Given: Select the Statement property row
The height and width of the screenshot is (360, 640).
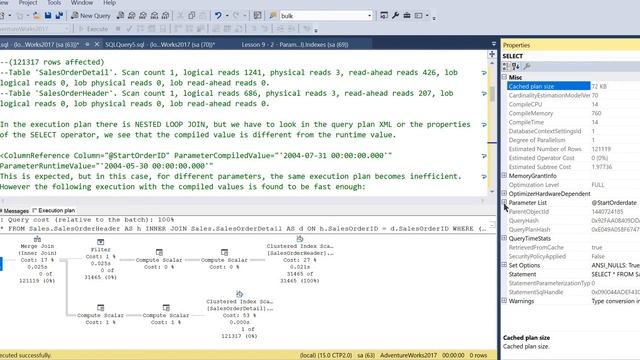Looking at the screenshot, I should 573,274.
